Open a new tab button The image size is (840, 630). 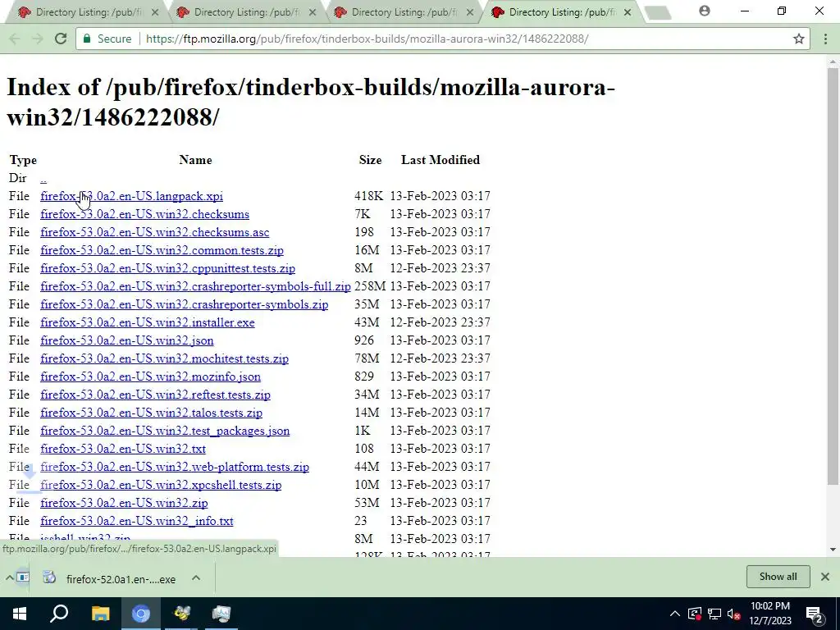click(x=658, y=13)
